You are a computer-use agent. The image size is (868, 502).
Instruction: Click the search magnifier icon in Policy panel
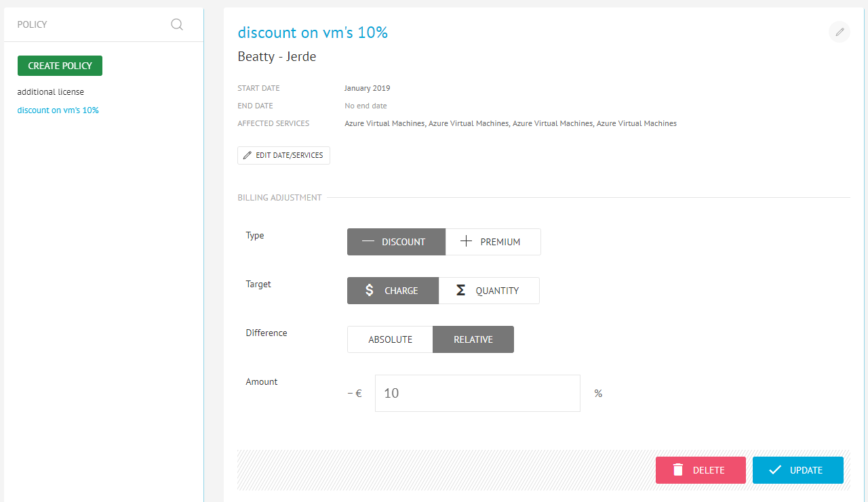coord(177,24)
